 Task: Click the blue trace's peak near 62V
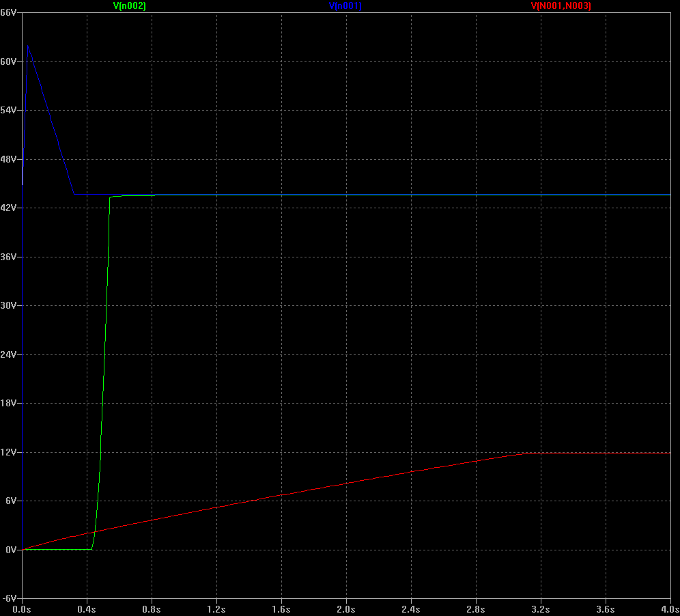click(28, 46)
